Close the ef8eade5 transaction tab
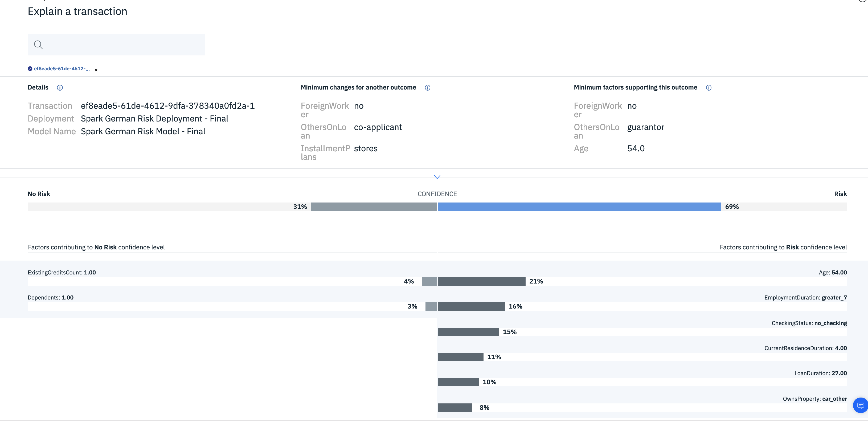Viewport: 868px width, 421px height. [x=96, y=70]
